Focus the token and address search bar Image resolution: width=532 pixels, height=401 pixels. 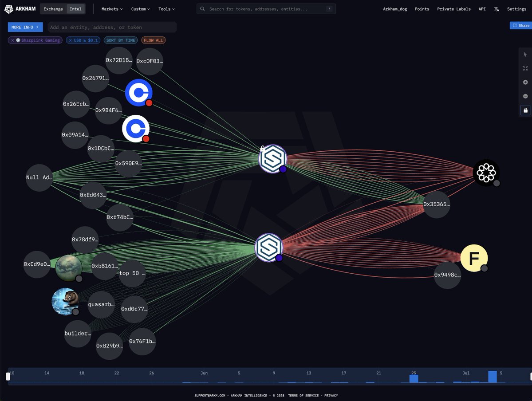point(266,9)
